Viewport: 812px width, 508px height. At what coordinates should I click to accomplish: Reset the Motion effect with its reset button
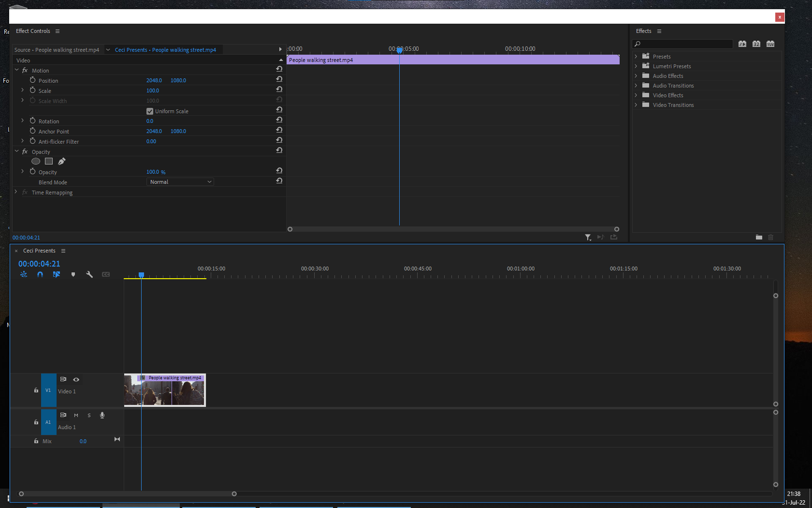tap(279, 69)
